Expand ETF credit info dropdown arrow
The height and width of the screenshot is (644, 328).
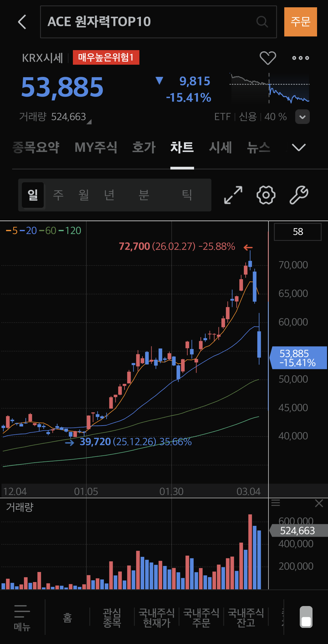(302, 117)
